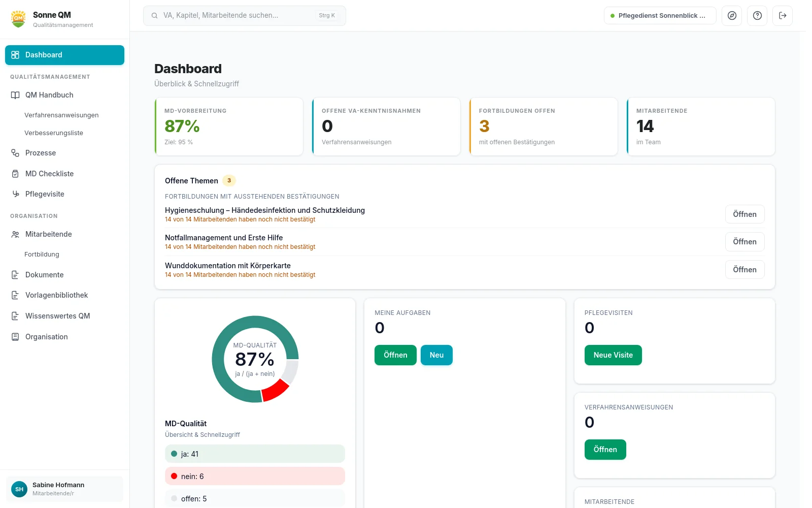Click the Sonne QM logo icon
This screenshot has height=508, width=812.
(x=19, y=19)
